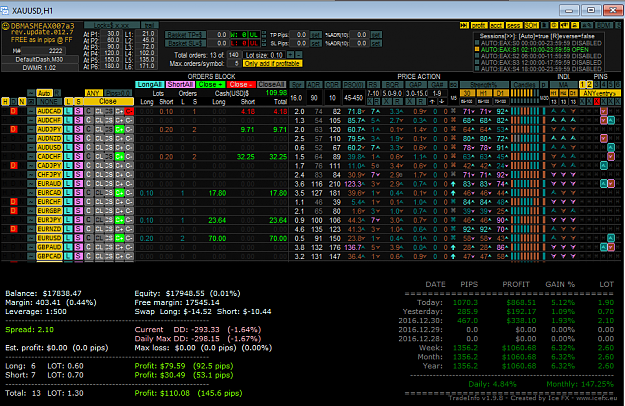Click the cyan pin marker in CADJPY row
This screenshot has width=625, height=406.
604,165
